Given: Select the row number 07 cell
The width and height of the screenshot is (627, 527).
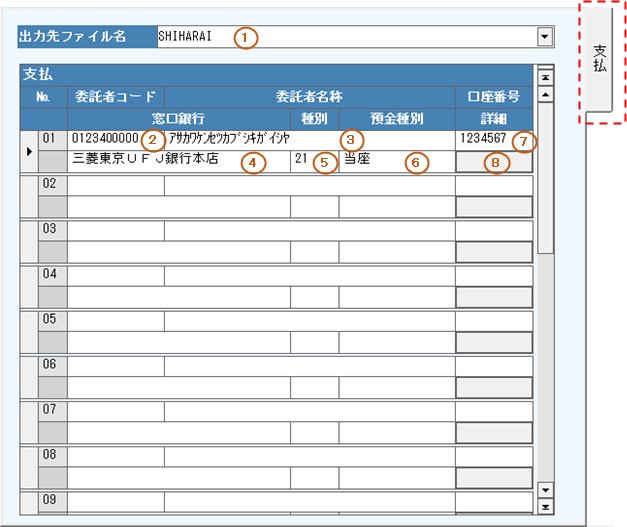Looking at the screenshot, I should coord(52,411).
